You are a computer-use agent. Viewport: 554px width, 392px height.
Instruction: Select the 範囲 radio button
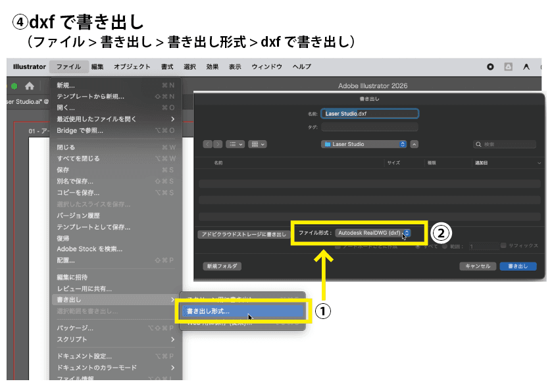445,247
